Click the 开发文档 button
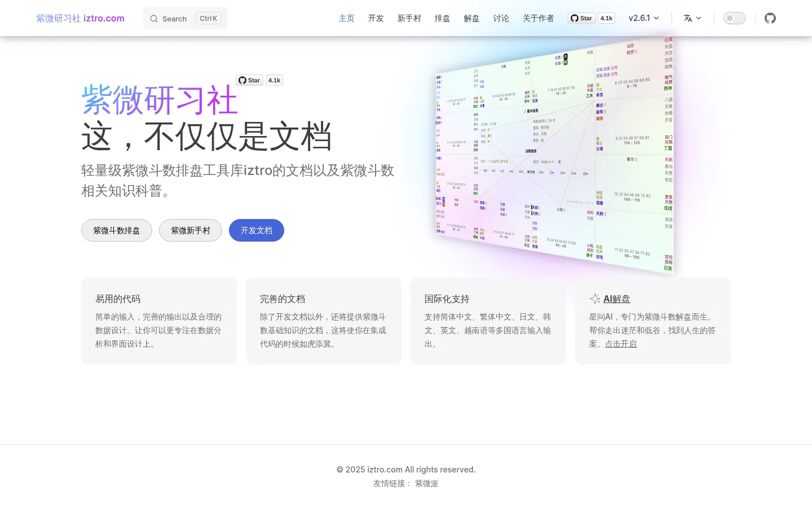812x508 pixels. (257, 230)
